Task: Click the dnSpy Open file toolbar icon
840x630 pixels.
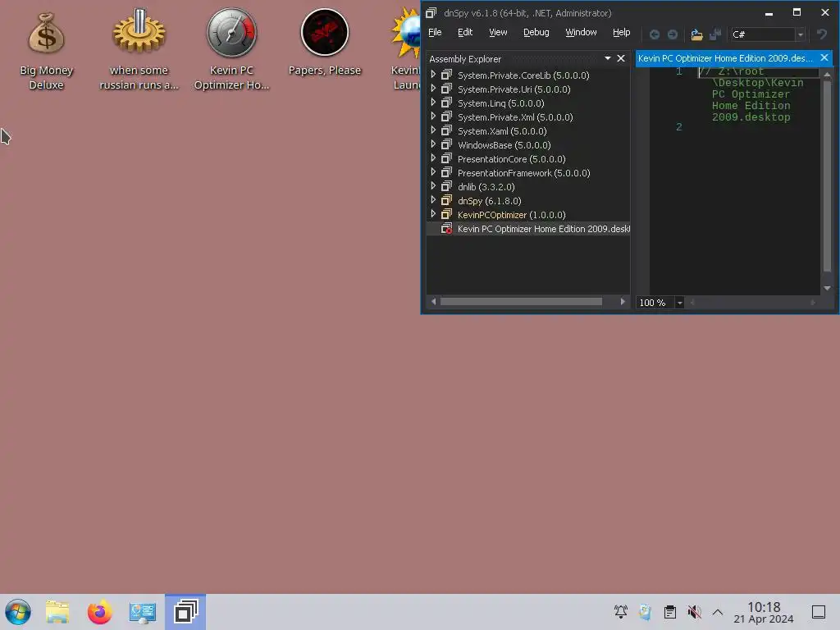Action: (696, 34)
